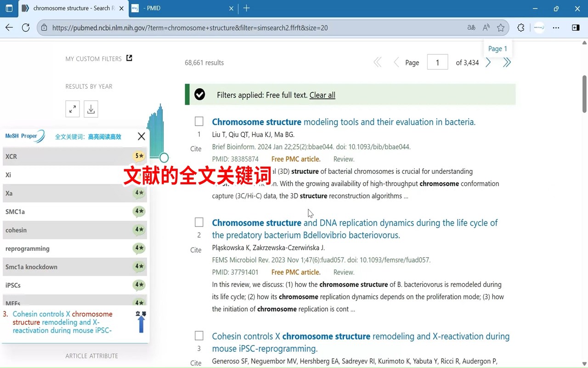The width and height of the screenshot is (588, 368).
Task: Select the Xa keyword row
Action: [75, 193]
